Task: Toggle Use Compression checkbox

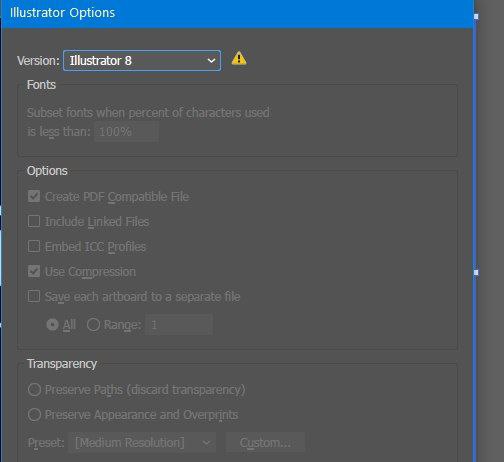Action: 34,271
